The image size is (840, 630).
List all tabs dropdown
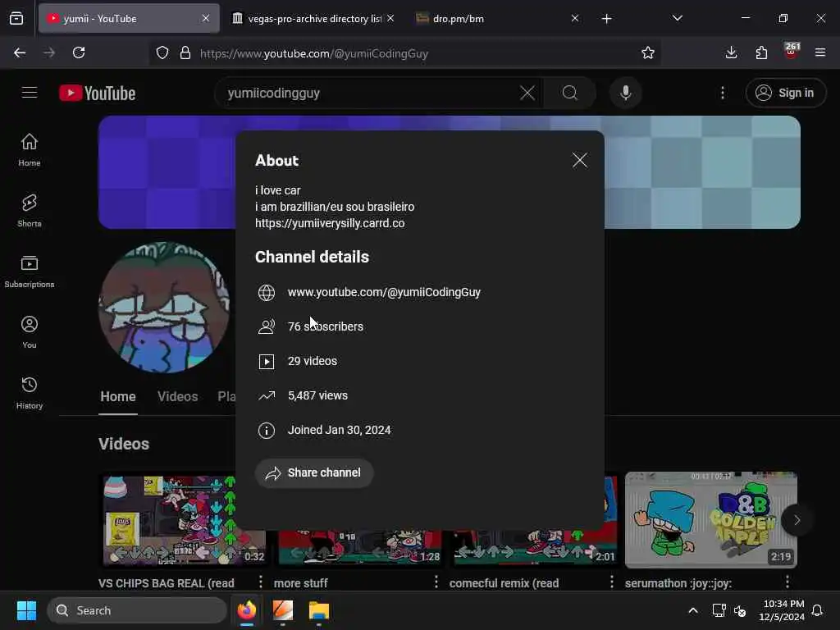(677, 18)
